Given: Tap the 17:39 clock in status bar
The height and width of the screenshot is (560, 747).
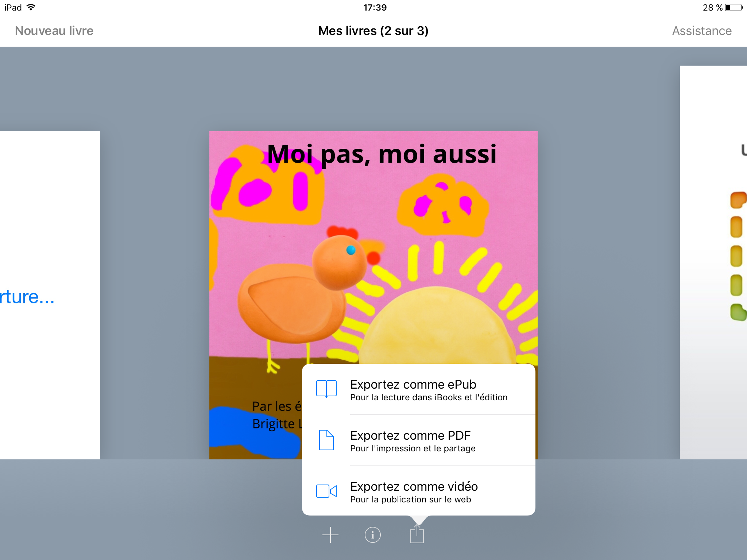Looking at the screenshot, I should click(375, 7).
